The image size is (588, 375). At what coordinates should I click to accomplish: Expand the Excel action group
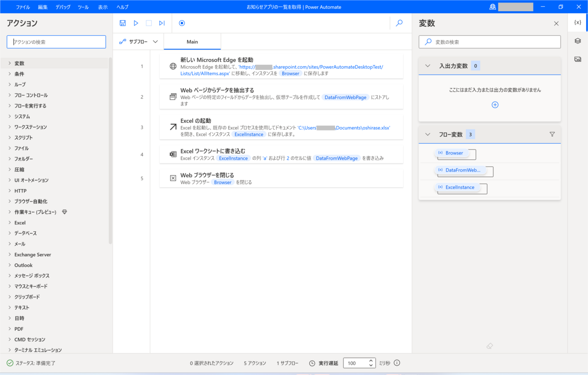click(x=9, y=223)
